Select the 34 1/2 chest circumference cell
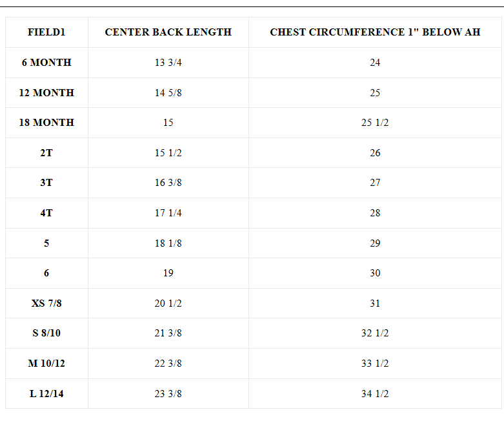504x421 pixels. tap(375, 394)
